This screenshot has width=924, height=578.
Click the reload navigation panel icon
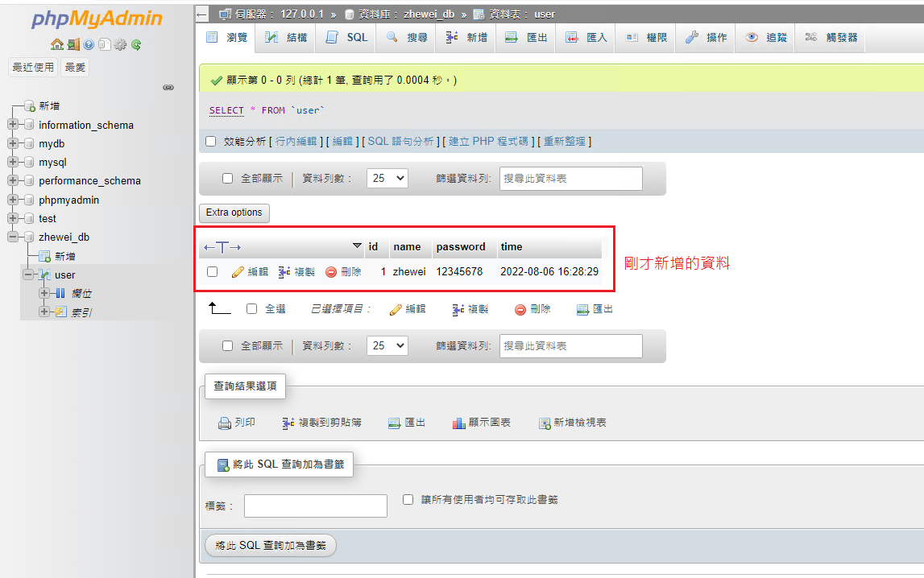coord(136,45)
